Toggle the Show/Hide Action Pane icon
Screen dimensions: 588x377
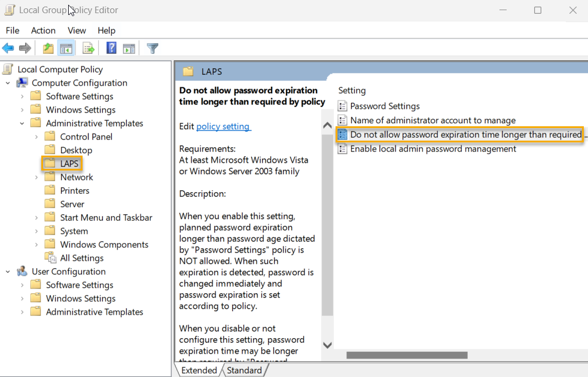(x=130, y=48)
